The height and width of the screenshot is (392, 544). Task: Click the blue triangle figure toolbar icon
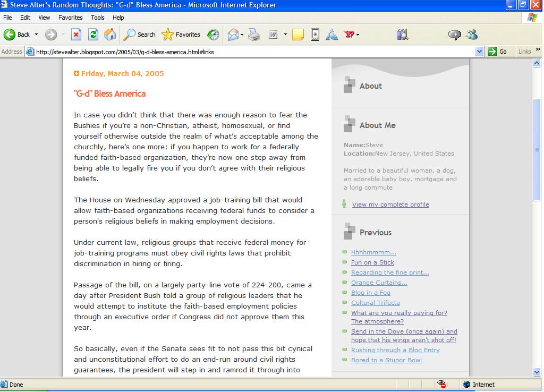pyautogui.click(x=331, y=35)
